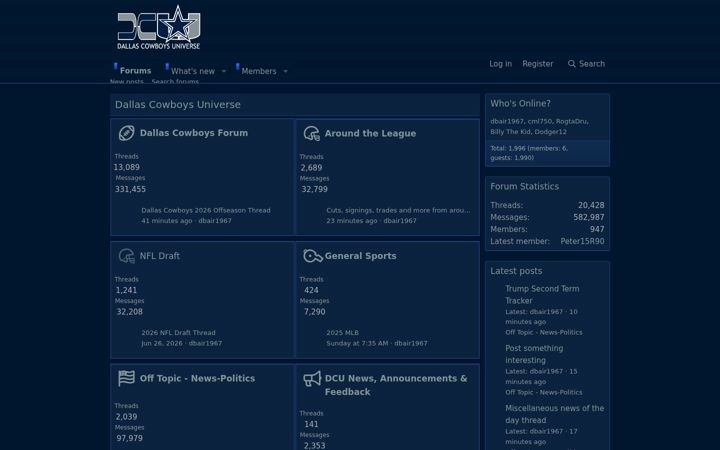This screenshot has width=720, height=450.
Task: Click the 947 members statistic
Action: click(597, 229)
